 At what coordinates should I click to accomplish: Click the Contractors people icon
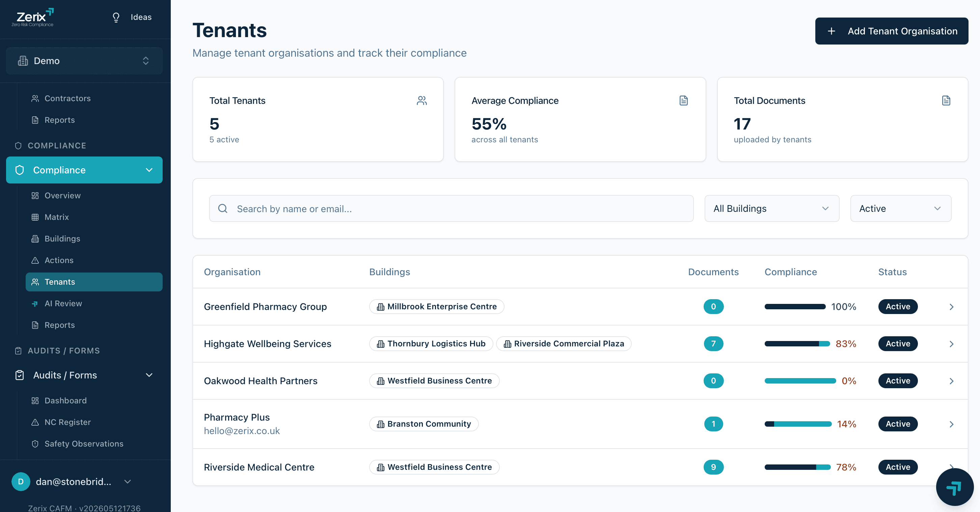pyautogui.click(x=35, y=98)
